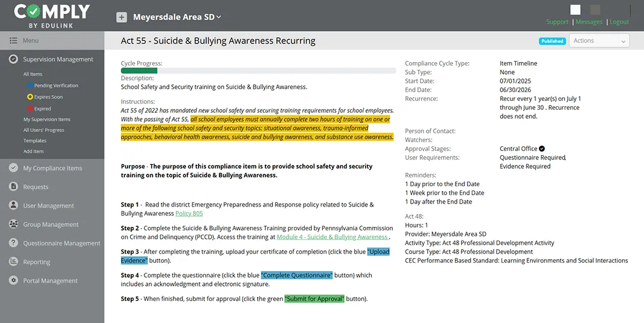Select All Users' Progress in sidebar

(x=44, y=130)
